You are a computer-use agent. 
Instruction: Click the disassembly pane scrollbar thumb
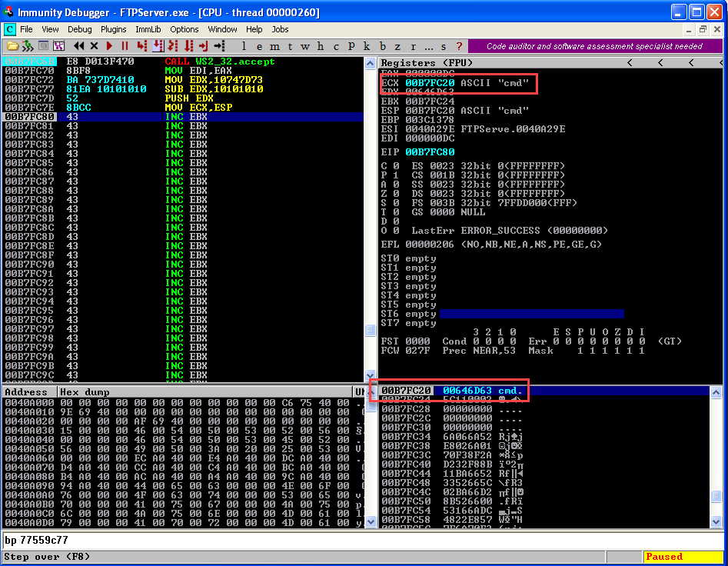click(x=370, y=330)
